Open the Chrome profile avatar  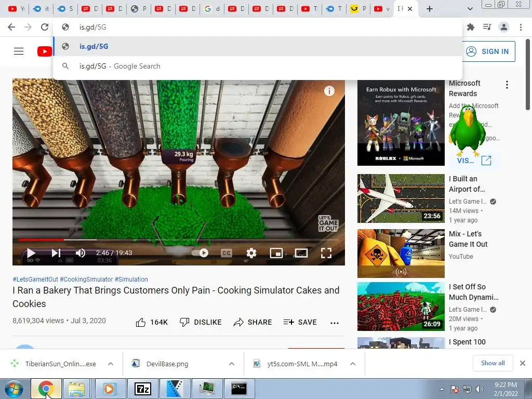(504, 27)
